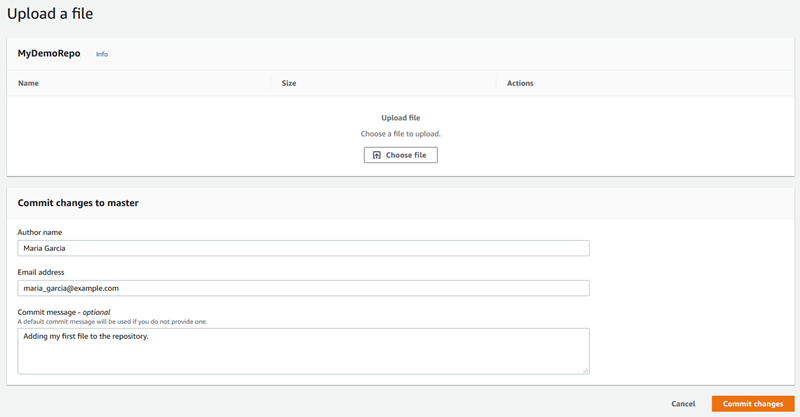
Task: Grab the commit message resize handle
Action: tap(586, 370)
